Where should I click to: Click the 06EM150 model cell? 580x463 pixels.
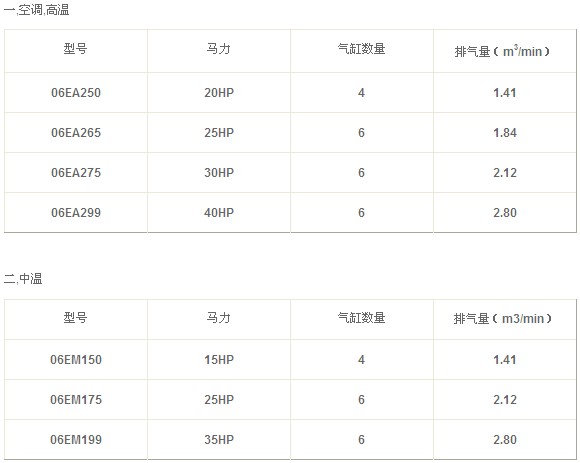(x=76, y=359)
